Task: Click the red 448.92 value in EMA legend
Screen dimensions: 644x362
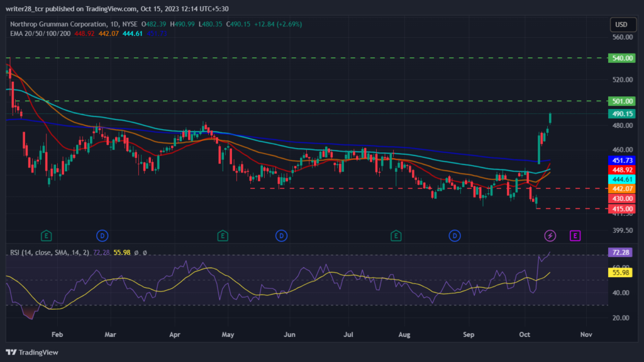Action: [84, 34]
